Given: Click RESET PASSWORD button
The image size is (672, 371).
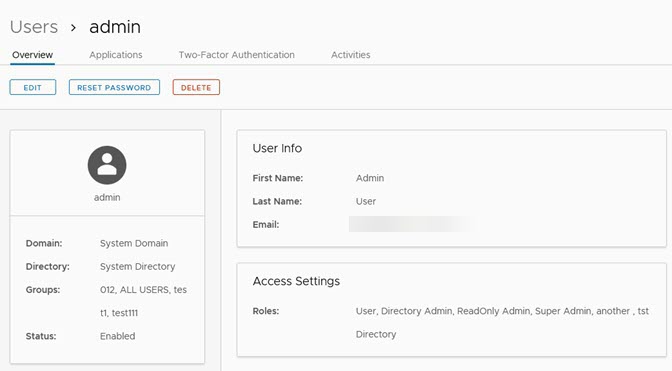Looking at the screenshot, I should pos(114,87).
